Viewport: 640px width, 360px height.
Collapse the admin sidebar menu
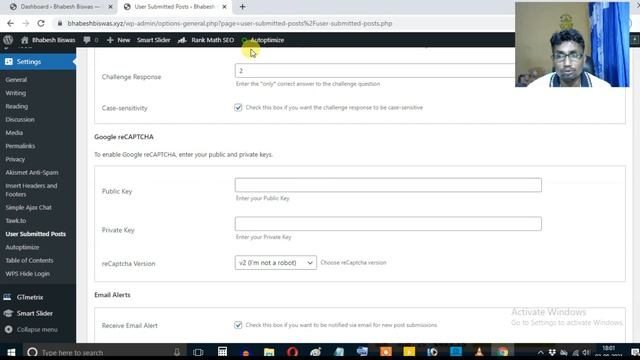click(31, 329)
